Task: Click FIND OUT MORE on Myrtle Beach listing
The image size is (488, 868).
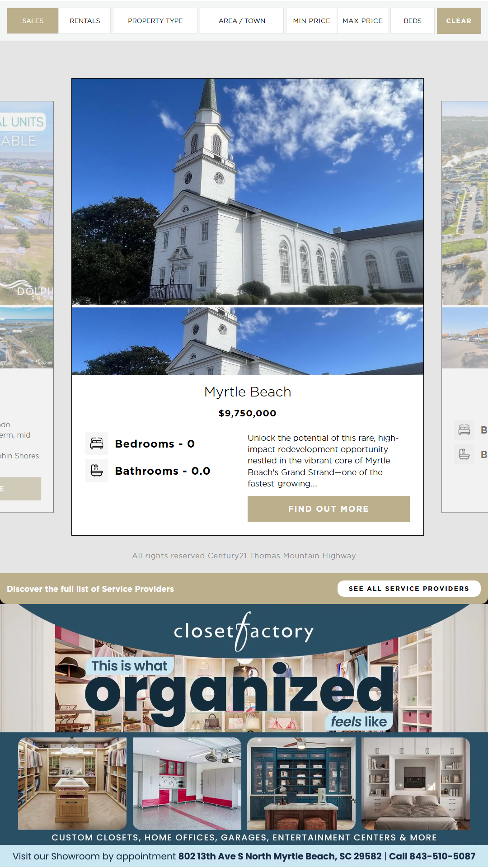Action: pos(328,509)
